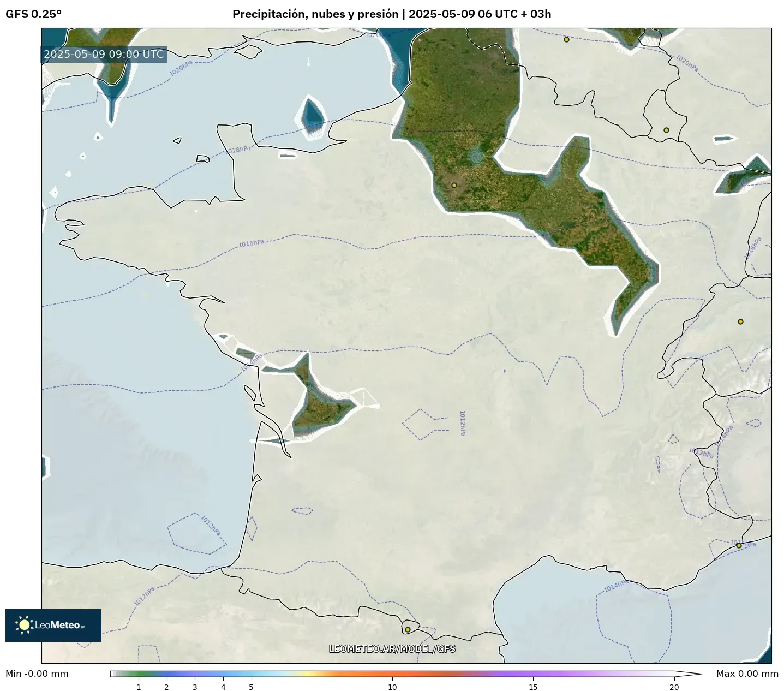
Task: Click the yellow Andorra marker in the Pyrenees
Action: 408,629
